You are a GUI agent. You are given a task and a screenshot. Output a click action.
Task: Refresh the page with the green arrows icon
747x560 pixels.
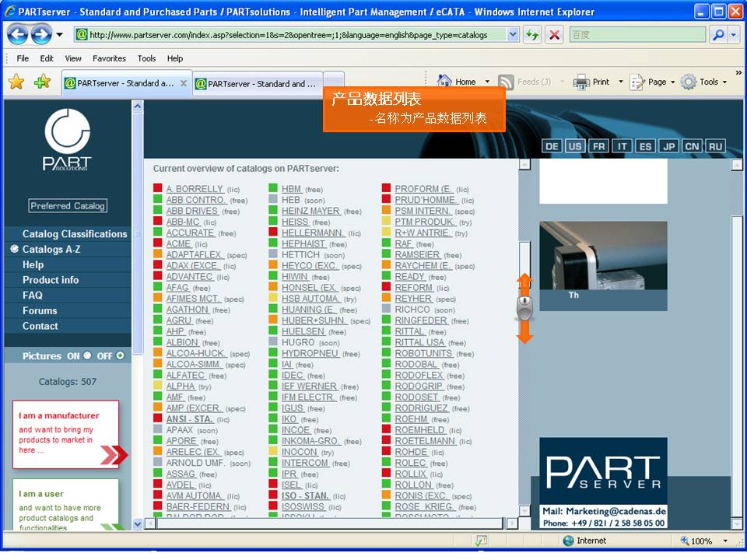532,35
